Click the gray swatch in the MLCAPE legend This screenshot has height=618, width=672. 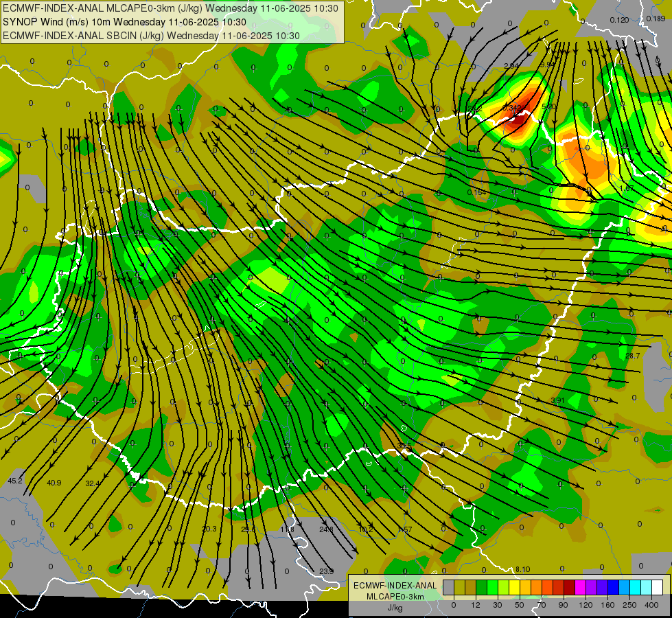coord(449,587)
